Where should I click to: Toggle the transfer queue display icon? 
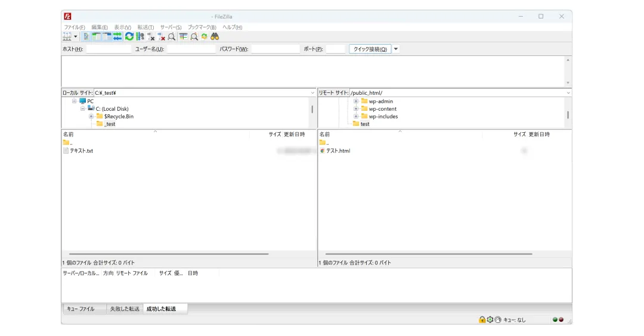(x=117, y=36)
